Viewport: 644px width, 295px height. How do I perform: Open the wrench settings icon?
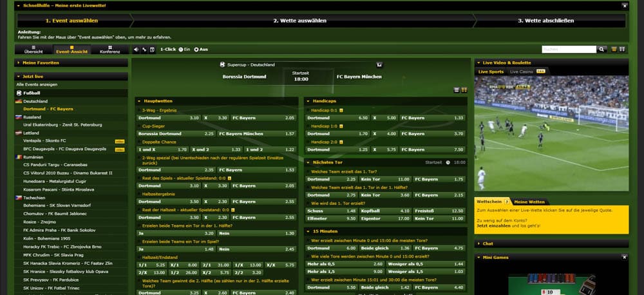(x=144, y=50)
